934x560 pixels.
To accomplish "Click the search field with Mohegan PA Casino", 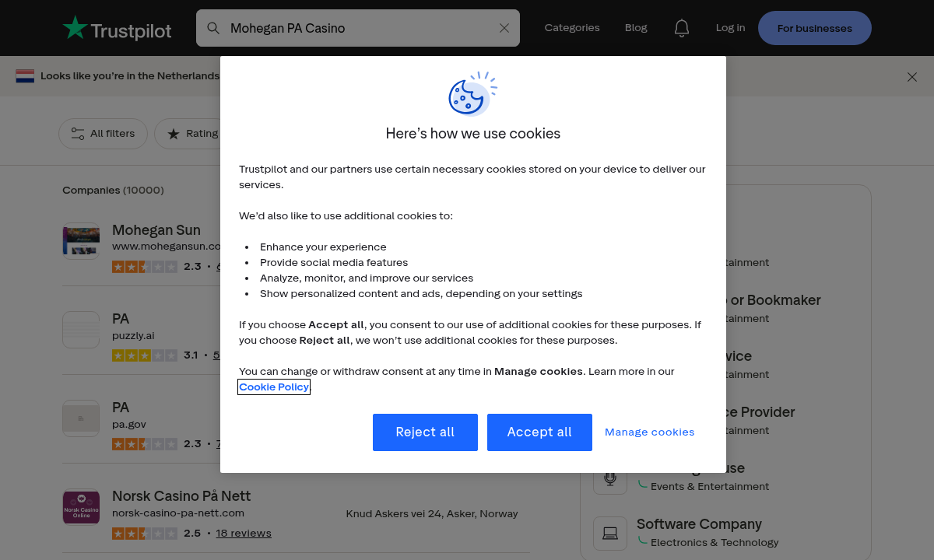I will point(358,28).
